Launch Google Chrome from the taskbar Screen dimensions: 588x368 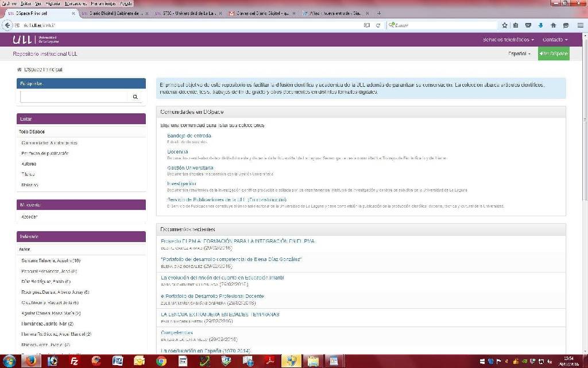[161, 361]
